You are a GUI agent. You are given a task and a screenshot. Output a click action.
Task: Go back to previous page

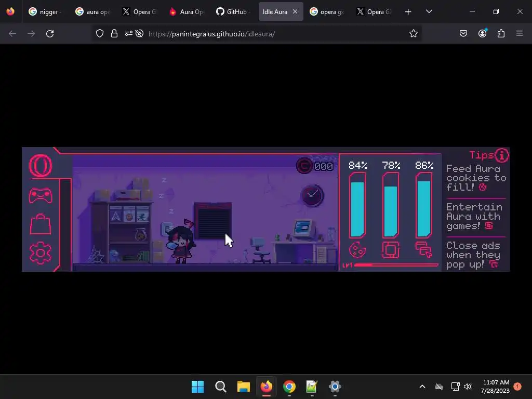click(x=12, y=34)
